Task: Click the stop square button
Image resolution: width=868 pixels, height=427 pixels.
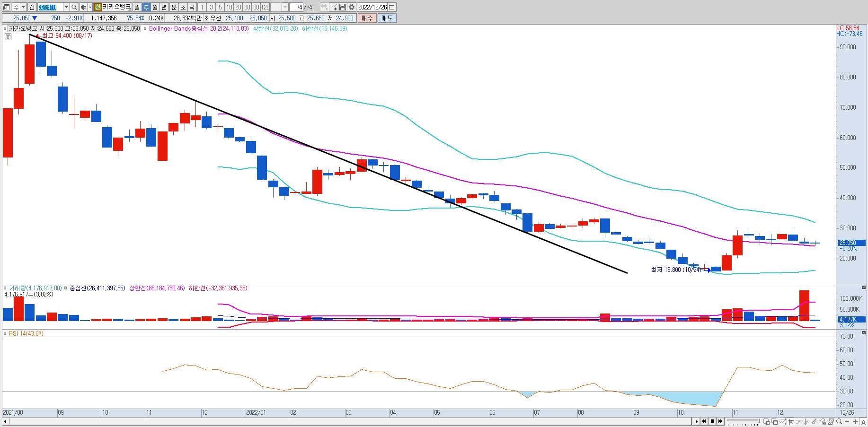Action: (x=712, y=421)
